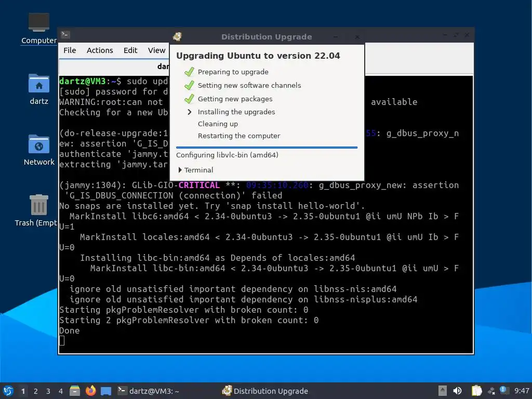Click the dartz@VM3 green prompt text

point(83,82)
